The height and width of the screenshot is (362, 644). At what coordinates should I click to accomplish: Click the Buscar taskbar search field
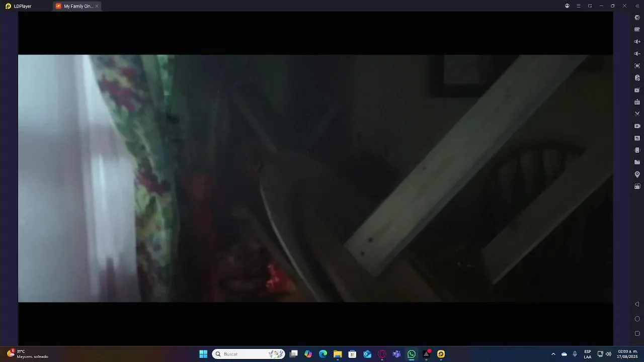249,354
